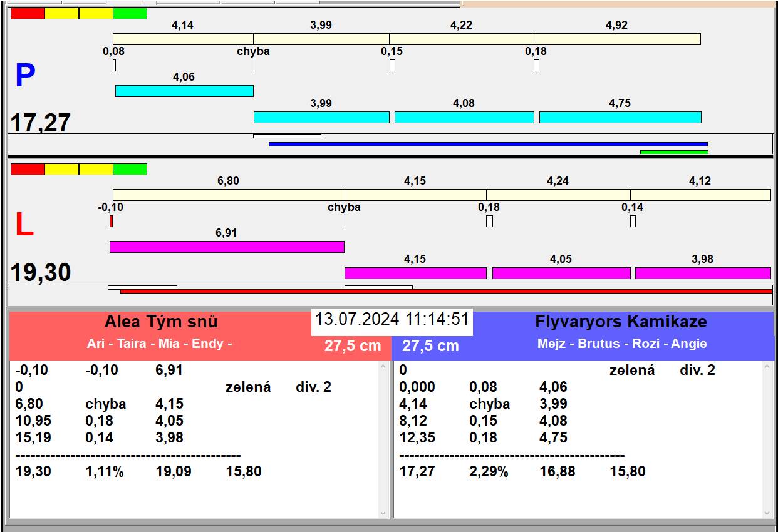
Task: Select the red -0,10 early start marker
Action: (111, 221)
